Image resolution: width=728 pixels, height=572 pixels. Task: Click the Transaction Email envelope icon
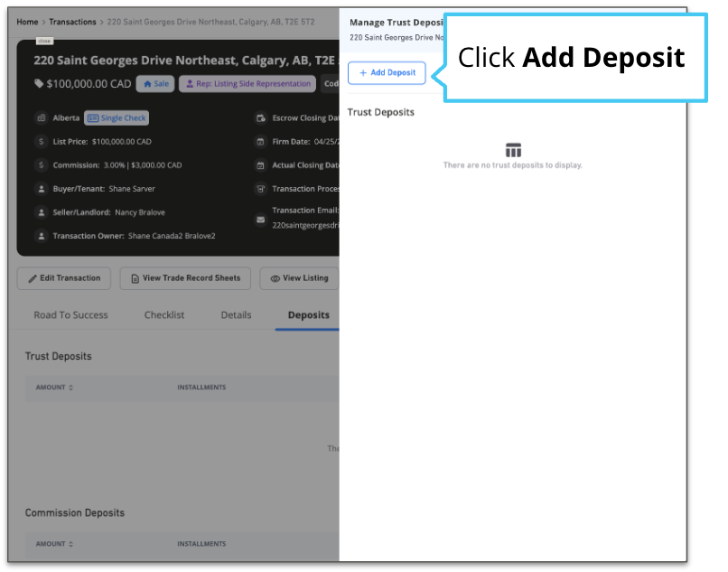(x=261, y=219)
